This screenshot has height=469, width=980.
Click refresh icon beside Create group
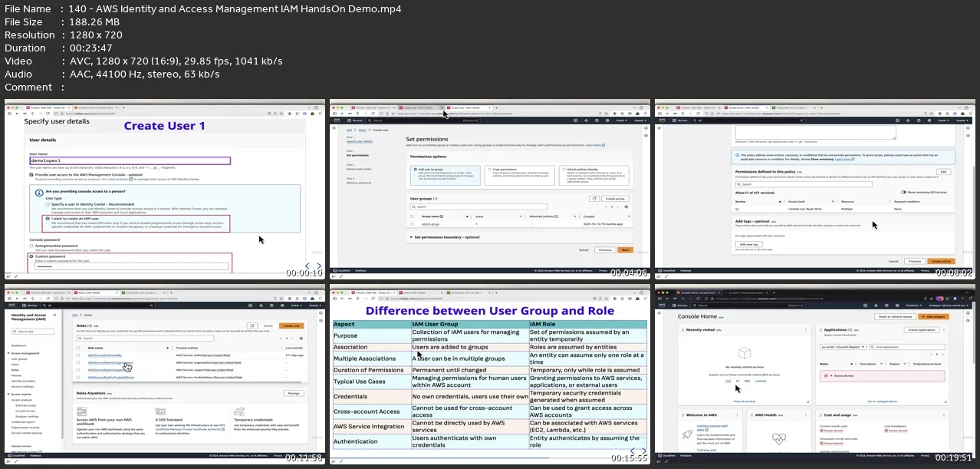click(594, 198)
